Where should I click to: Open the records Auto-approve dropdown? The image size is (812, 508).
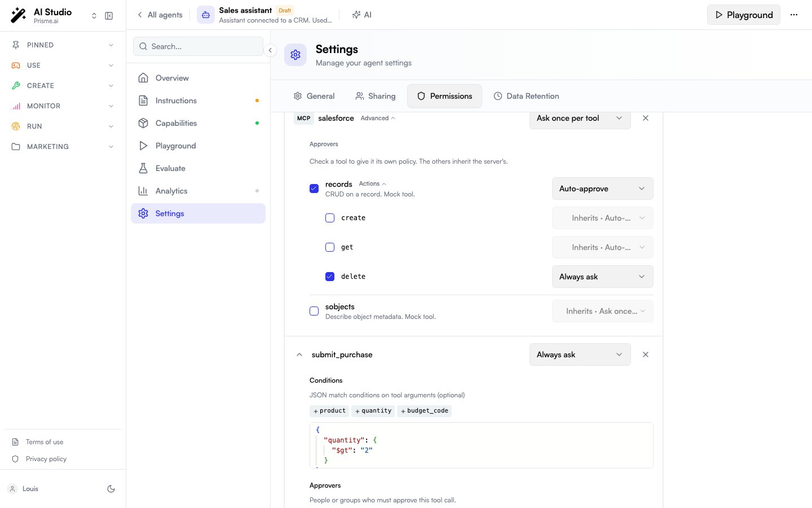click(602, 189)
